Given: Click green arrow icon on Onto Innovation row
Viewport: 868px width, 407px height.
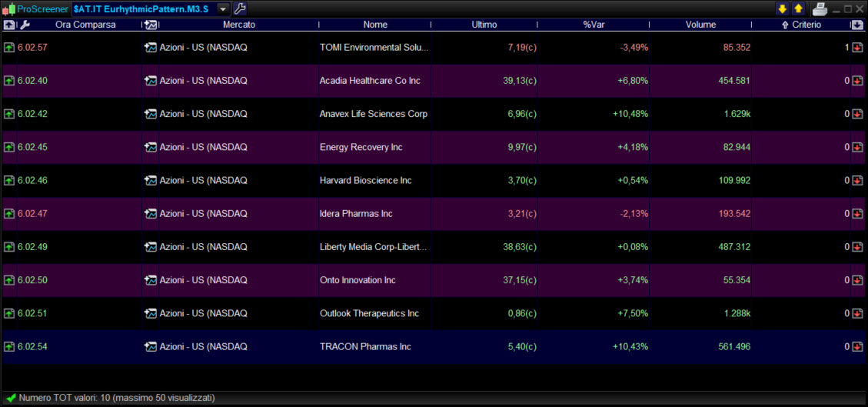Looking at the screenshot, I should [9, 280].
